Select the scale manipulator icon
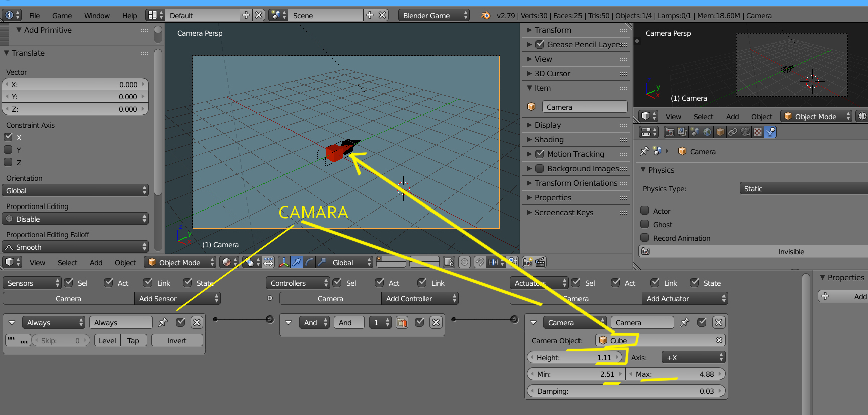The height and width of the screenshot is (415, 868). click(322, 262)
